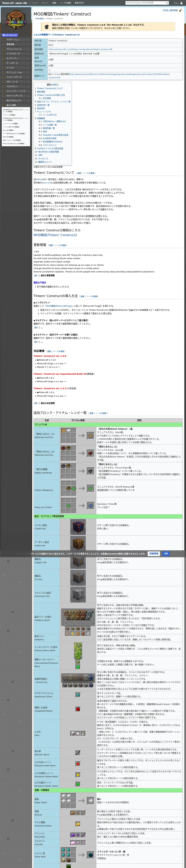Open the エンティティ sidebar menu
Screen dimensions: 186x868
point(16,58)
